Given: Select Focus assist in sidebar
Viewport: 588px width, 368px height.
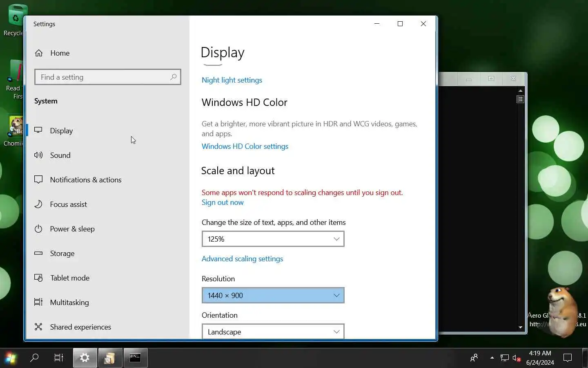Looking at the screenshot, I should 108,204.
